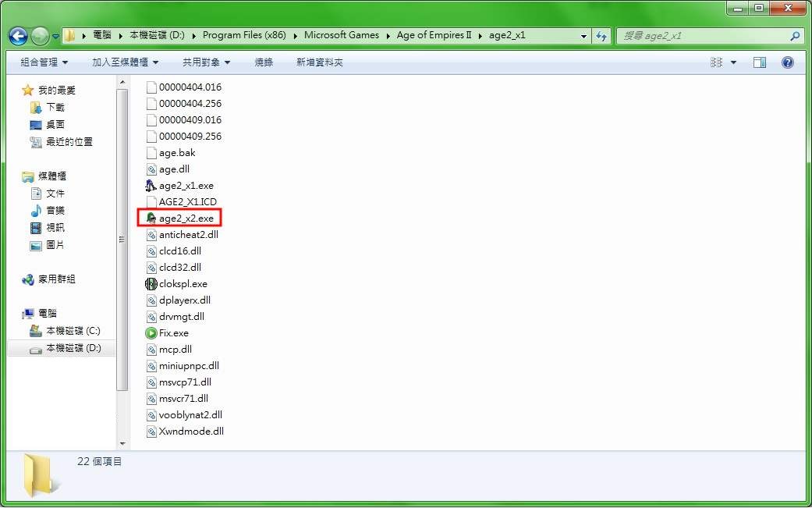This screenshot has width=812, height=508.
Task: Click 電腦 in the address breadcrumb
Action: click(102, 35)
